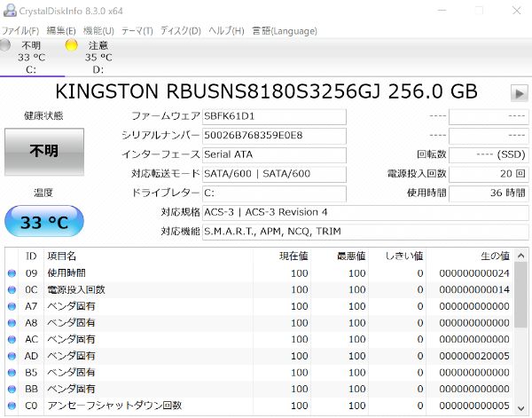Click the ID column header
Screen dimensions: 532x418
click(31, 256)
